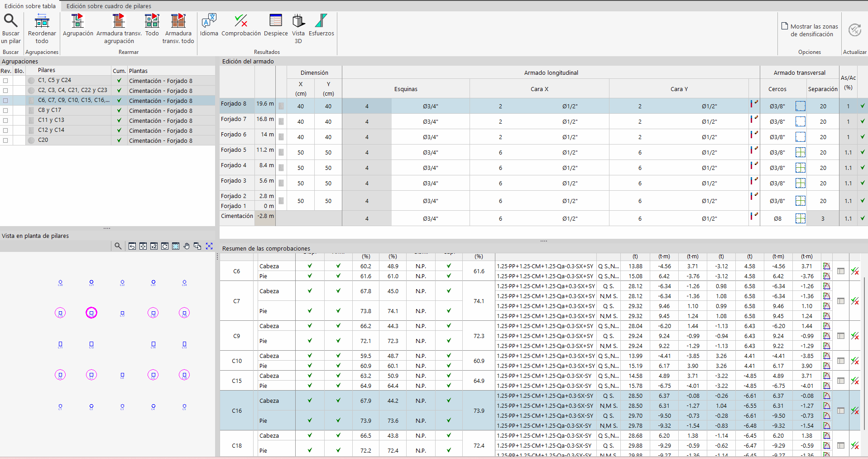The image size is (868, 459).
Task: Select the Edición sobre tabla tab
Action: pos(30,6)
